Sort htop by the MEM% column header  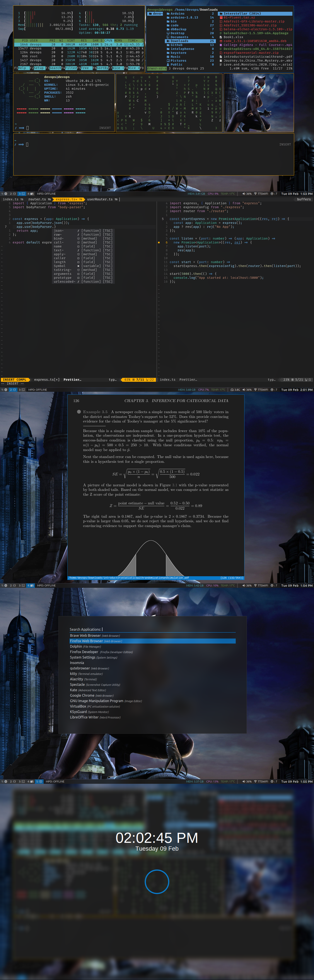click(118, 40)
